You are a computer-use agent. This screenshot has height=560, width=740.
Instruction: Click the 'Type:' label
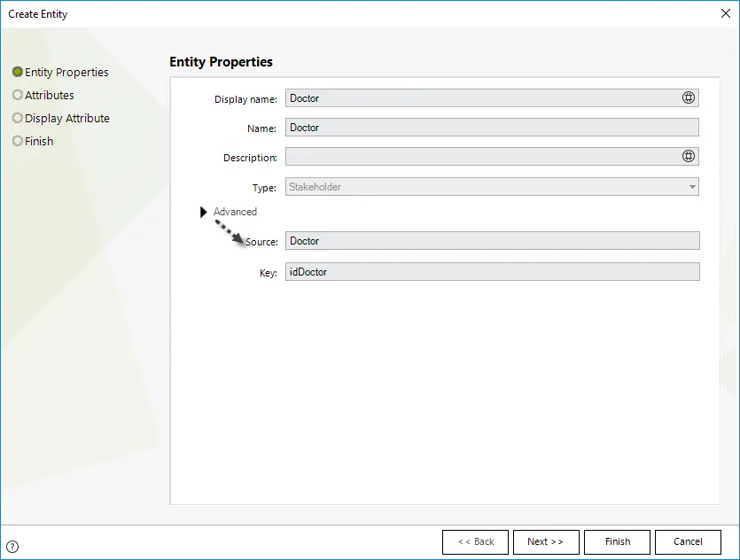coord(264,188)
